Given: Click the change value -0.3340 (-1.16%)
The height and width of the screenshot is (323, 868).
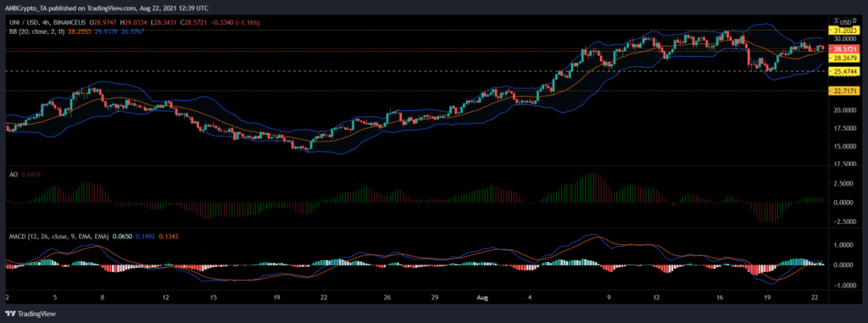Looking at the screenshot, I should [236, 22].
